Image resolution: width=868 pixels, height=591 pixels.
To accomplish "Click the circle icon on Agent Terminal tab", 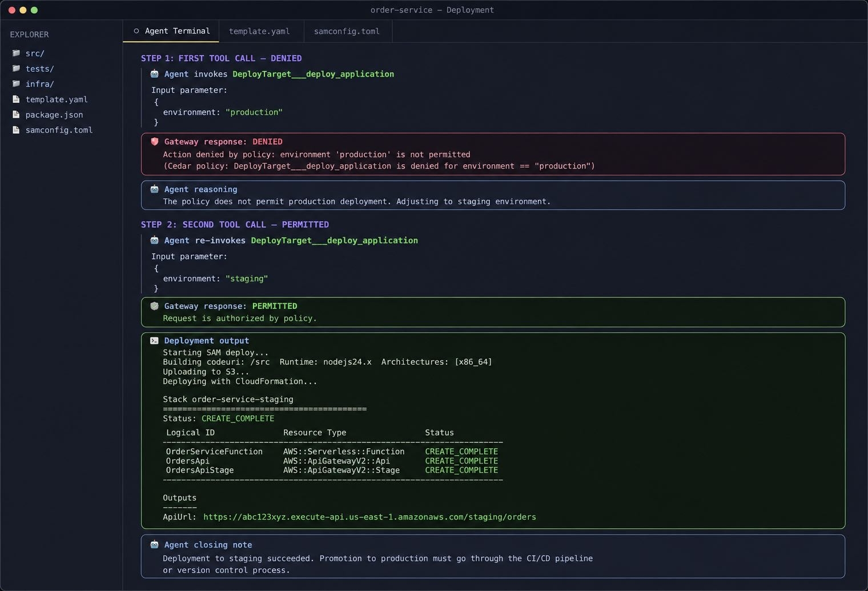I will click(136, 31).
